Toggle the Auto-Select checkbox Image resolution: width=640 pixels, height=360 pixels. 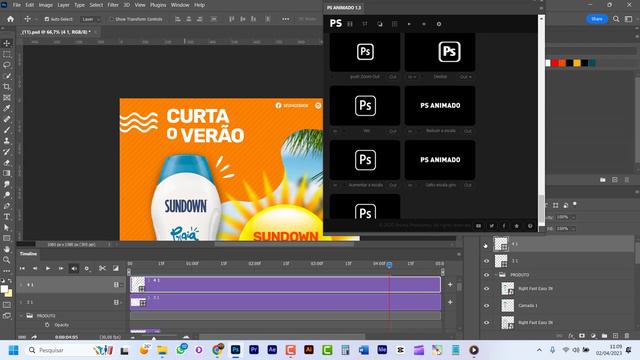47,19
